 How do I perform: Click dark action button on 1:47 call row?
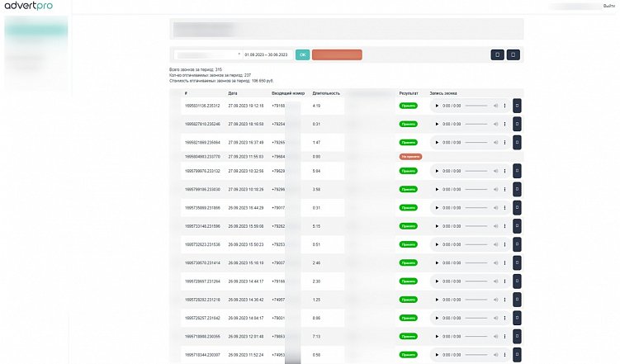click(517, 142)
